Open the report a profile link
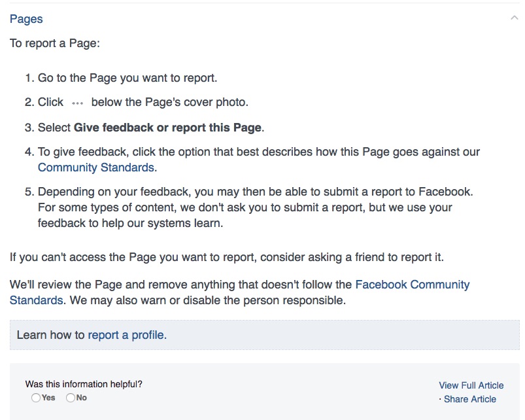Image resolution: width=525 pixels, height=420 pixels. pos(126,335)
